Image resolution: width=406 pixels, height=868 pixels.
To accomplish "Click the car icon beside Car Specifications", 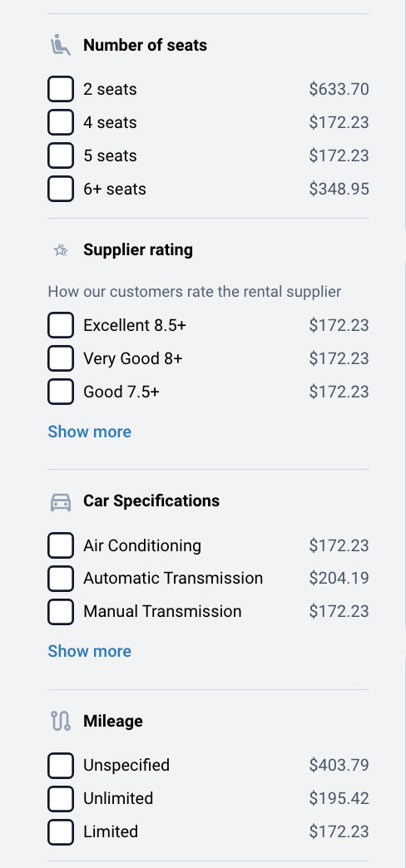I will 61,501.
